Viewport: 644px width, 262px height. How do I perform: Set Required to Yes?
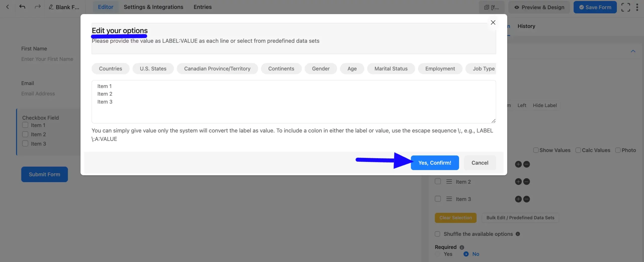click(437, 254)
